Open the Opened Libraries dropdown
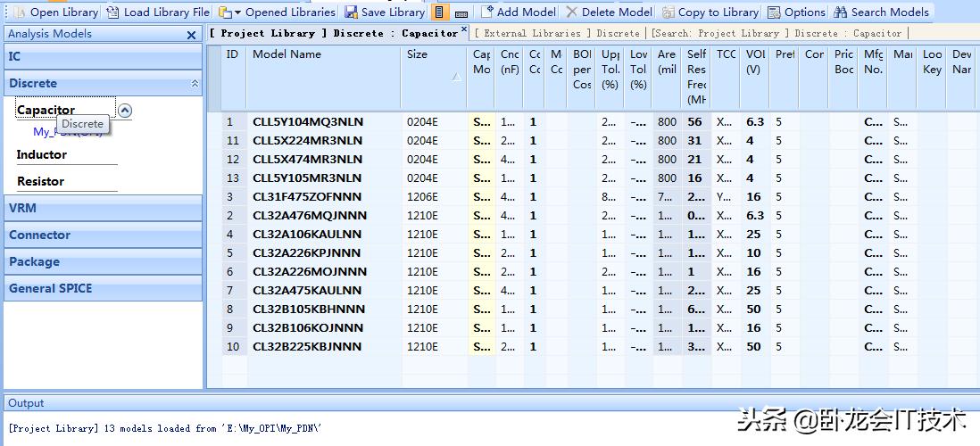 pyautogui.click(x=237, y=12)
